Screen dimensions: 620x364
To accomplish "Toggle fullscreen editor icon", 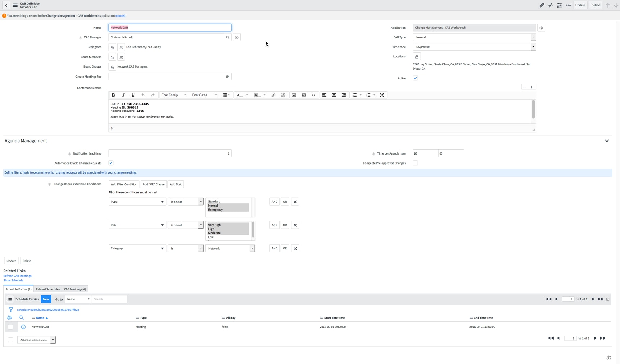I will click(x=382, y=95).
